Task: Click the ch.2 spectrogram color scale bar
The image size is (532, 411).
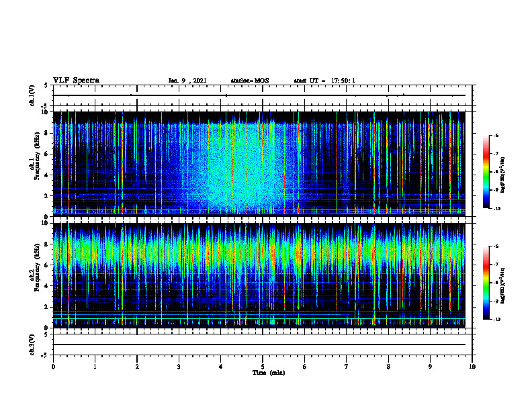Action: [x=486, y=283]
